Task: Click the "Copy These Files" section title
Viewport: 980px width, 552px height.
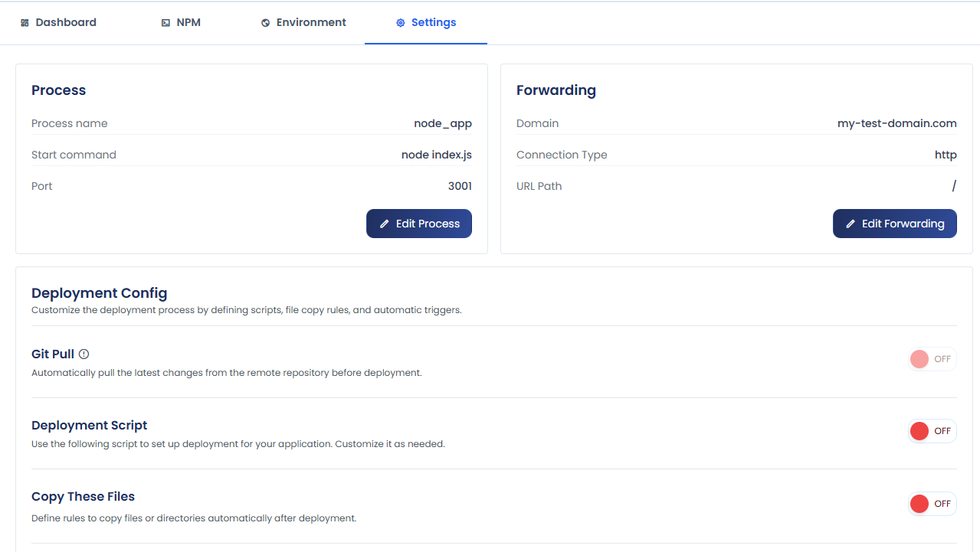Action: (83, 497)
